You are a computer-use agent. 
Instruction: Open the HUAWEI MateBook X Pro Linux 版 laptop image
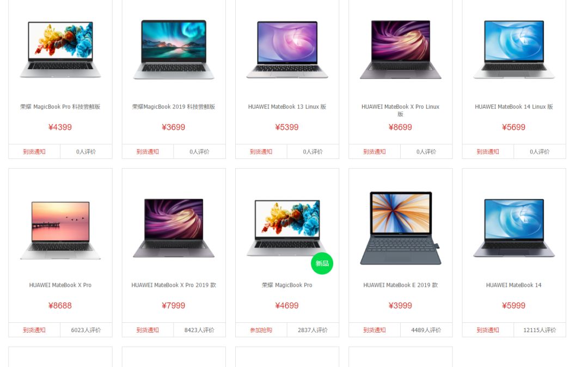401,50
